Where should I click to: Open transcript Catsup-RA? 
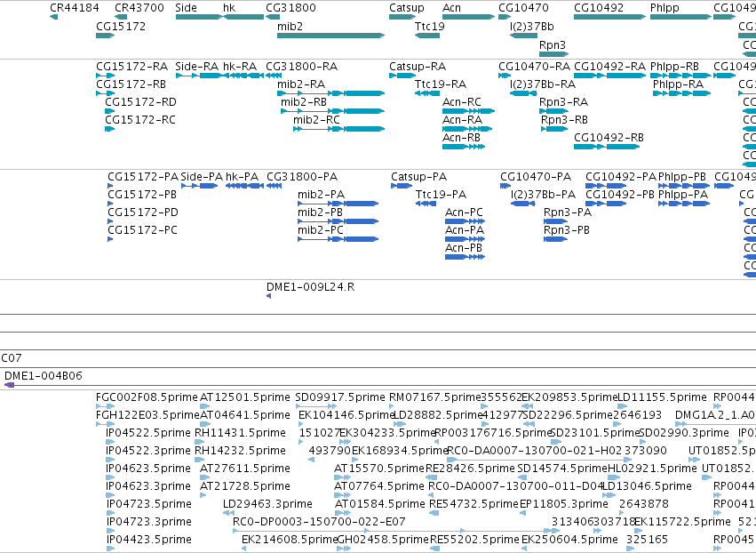(x=418, y=66)
